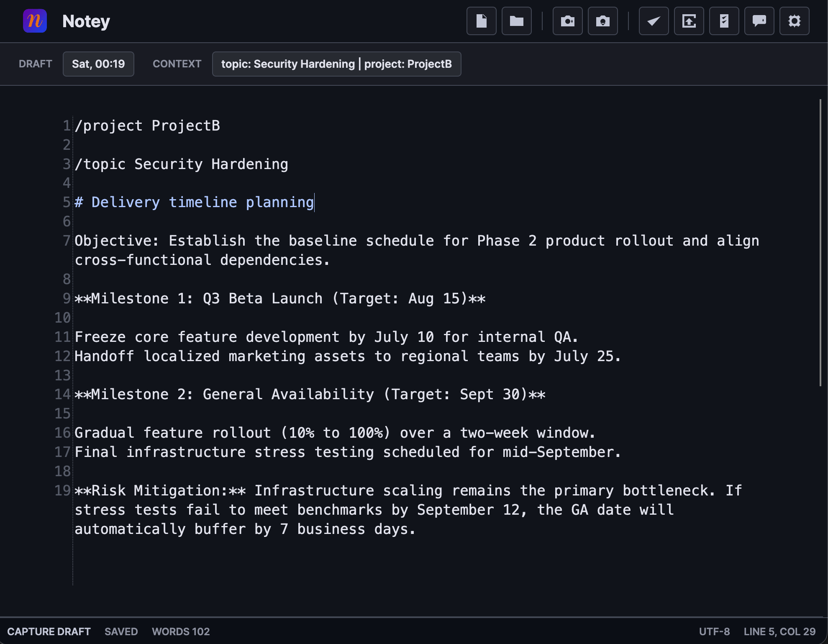Viewport: 828px width, 644px height.
Task: Click 'Gradual feature rollout (10% to 100%)' line
Action: pos(335,433)
